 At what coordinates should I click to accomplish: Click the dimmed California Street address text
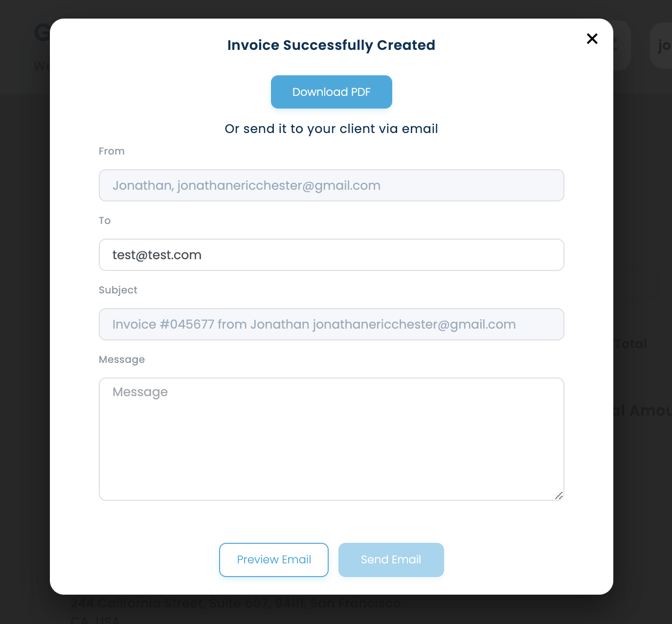pyautogui.click(x=235, y=603)
